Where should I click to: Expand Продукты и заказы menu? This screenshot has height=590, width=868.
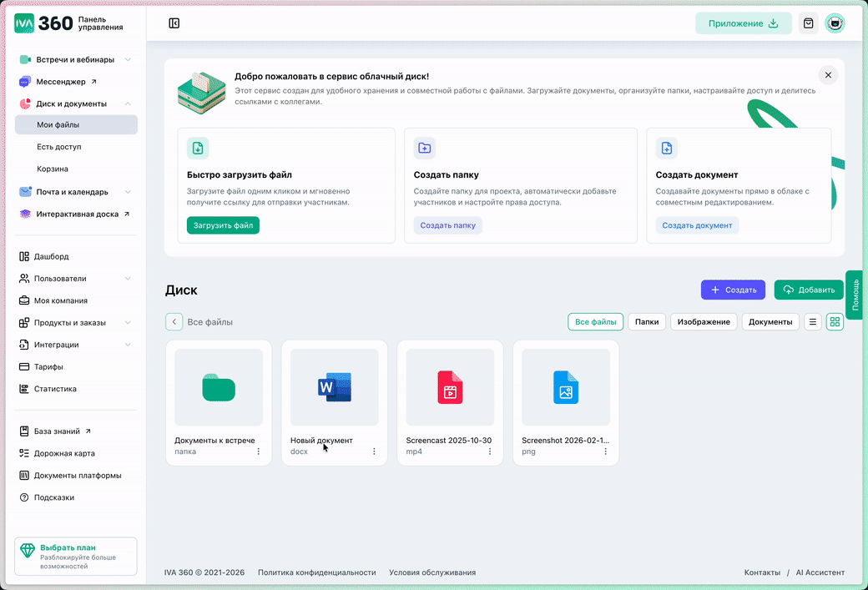[x=128, y=323]
